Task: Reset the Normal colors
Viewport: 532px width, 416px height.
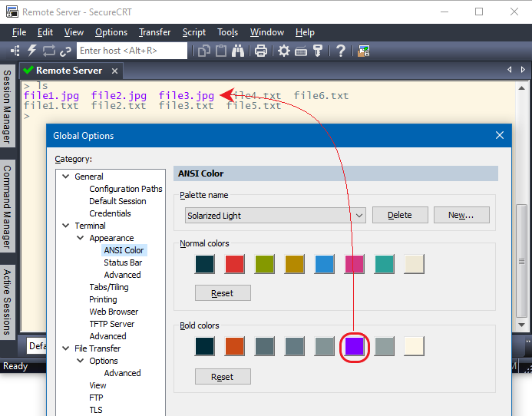Action: click(223, 293)
